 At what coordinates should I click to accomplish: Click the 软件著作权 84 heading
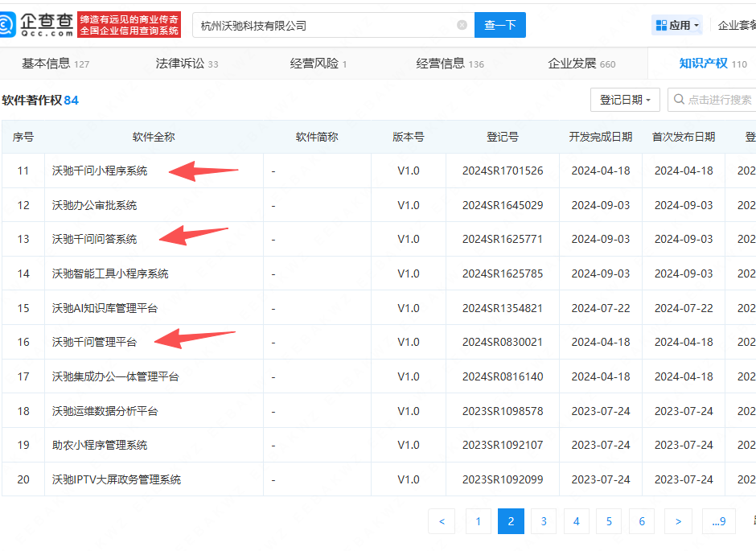40,100
